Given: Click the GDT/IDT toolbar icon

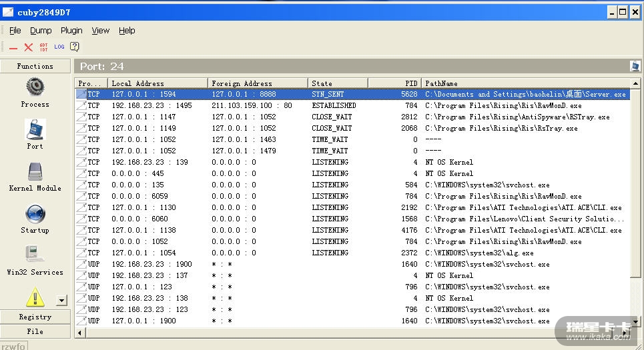Looking at the screenshot, I should [43, 47].
